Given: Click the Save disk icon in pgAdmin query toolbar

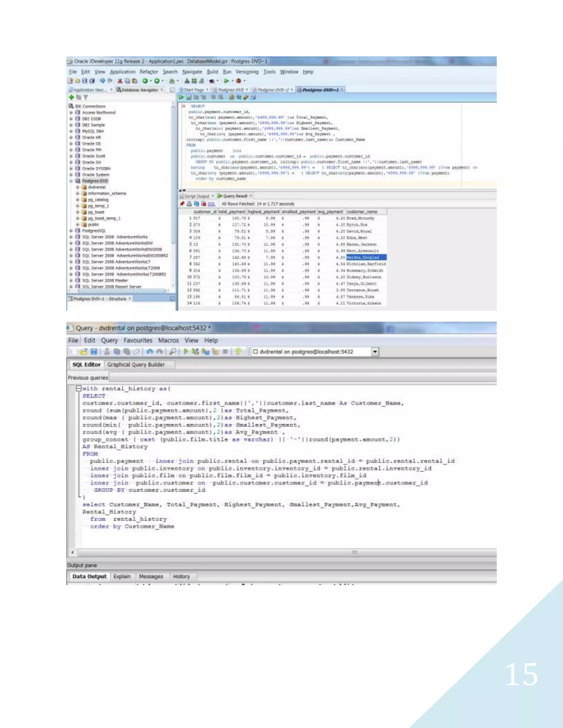Looking at the screenshot, I should [94, 352].
